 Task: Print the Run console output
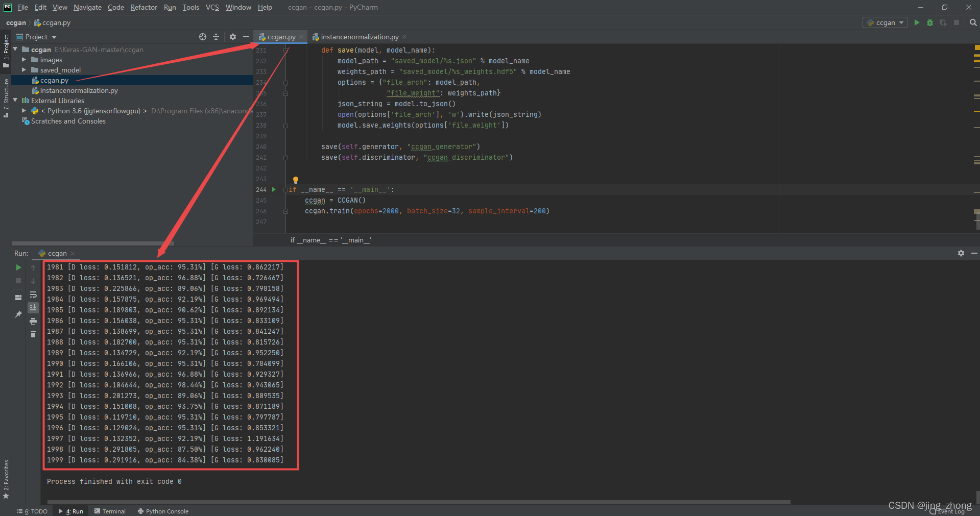pos(33,321)
